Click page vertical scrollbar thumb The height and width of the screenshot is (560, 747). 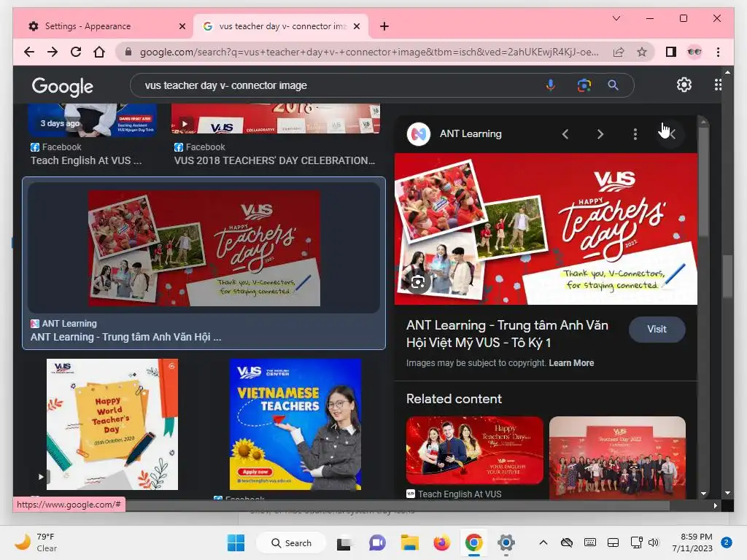(727, 276)
